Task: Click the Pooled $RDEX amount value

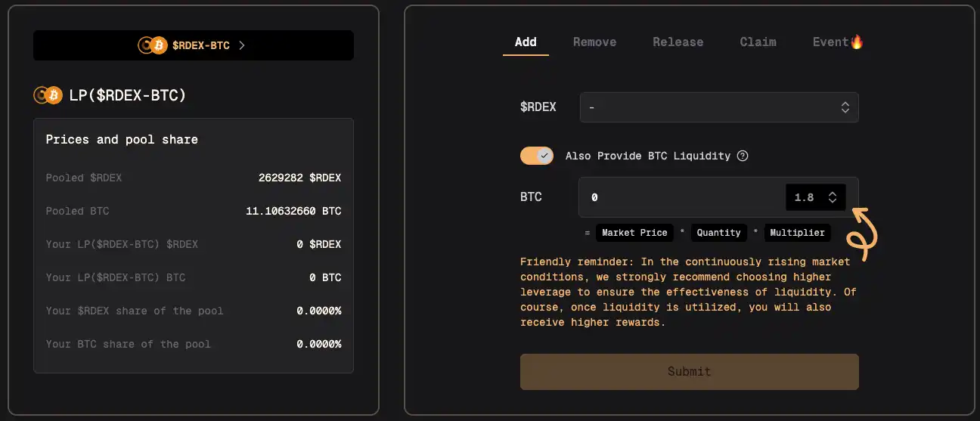Action: [299, 178]
